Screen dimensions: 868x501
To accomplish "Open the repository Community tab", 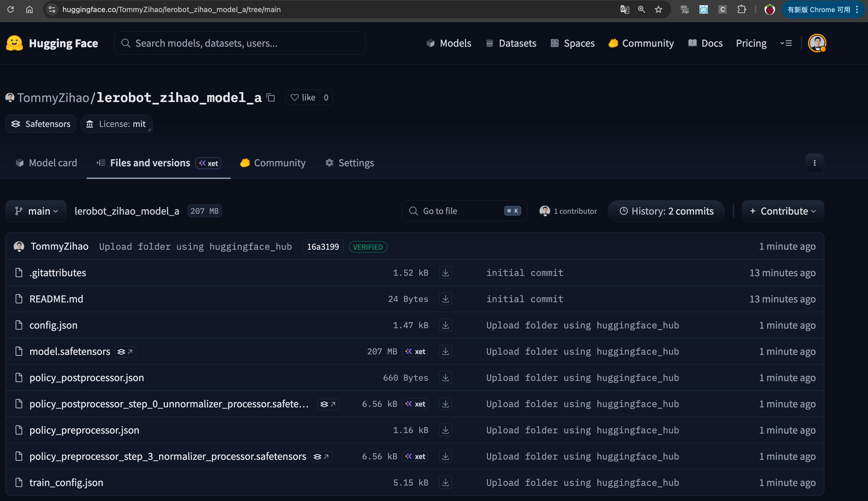I will tap(273, 163).
